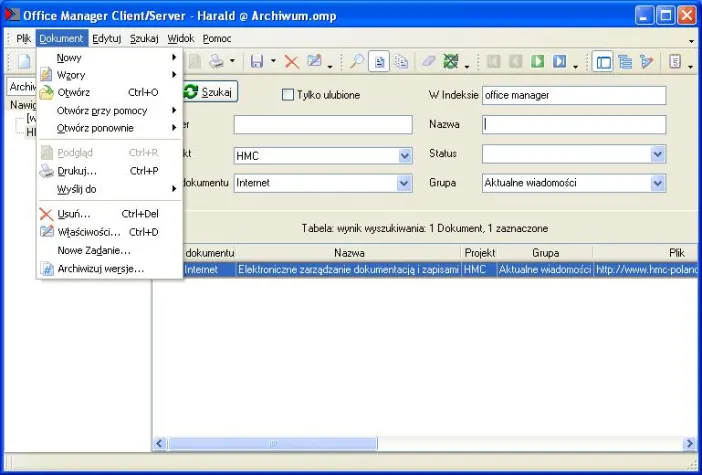Toggle the panel layout view button
The width and height of the screenshot is (702, 475).
pos(603,62)
